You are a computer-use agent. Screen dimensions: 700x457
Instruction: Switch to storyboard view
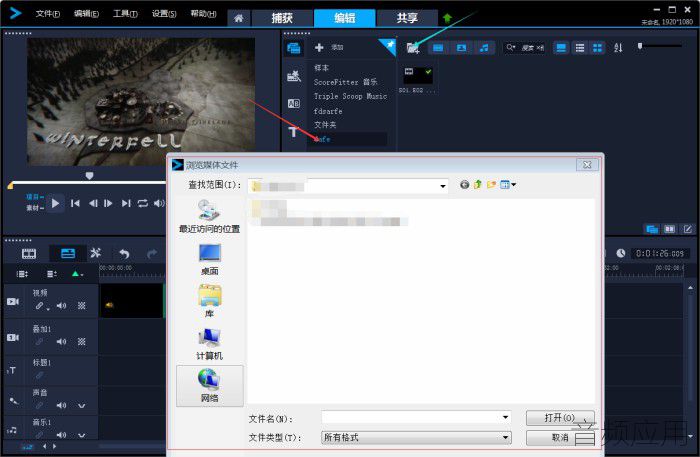pos(29,254)
